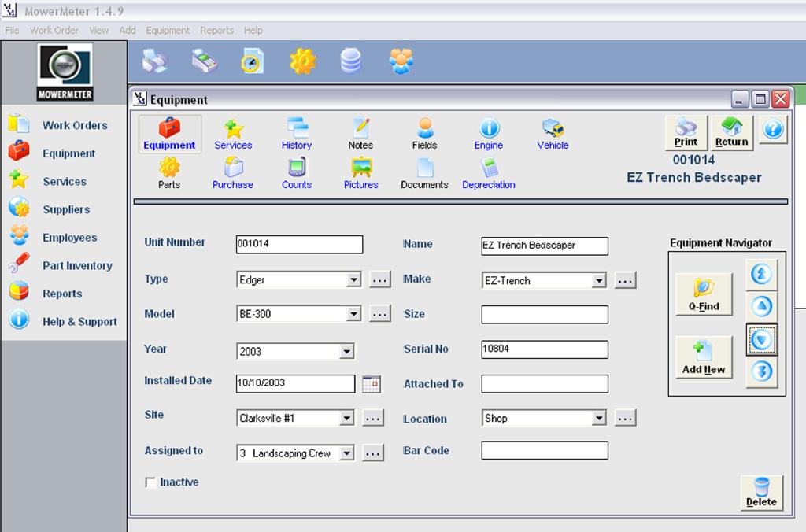Screen dimensions: 806x532
Task: Open the Work Order menu
Action: pyautogui.click(x=54, y=31)
